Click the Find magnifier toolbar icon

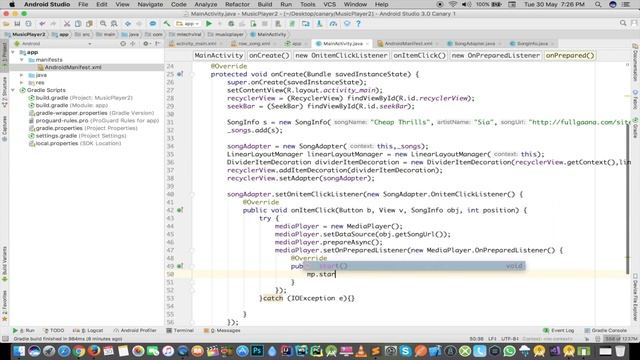[103, 24]
